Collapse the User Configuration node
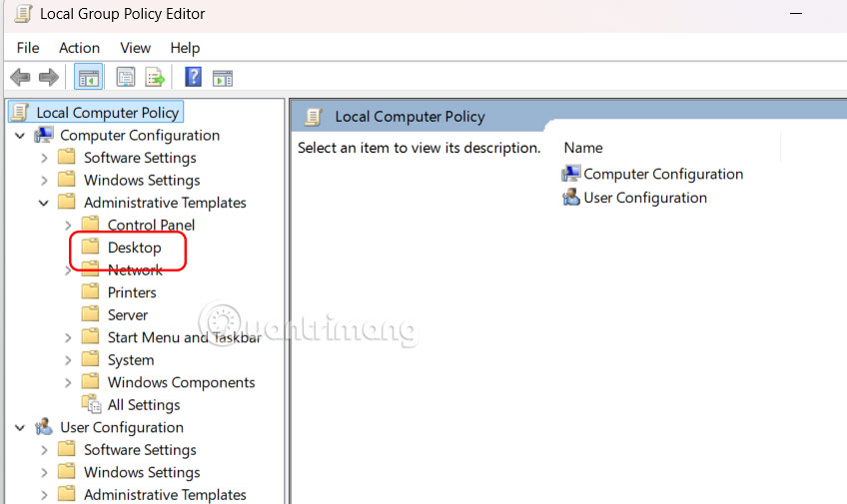 [20, 428]
